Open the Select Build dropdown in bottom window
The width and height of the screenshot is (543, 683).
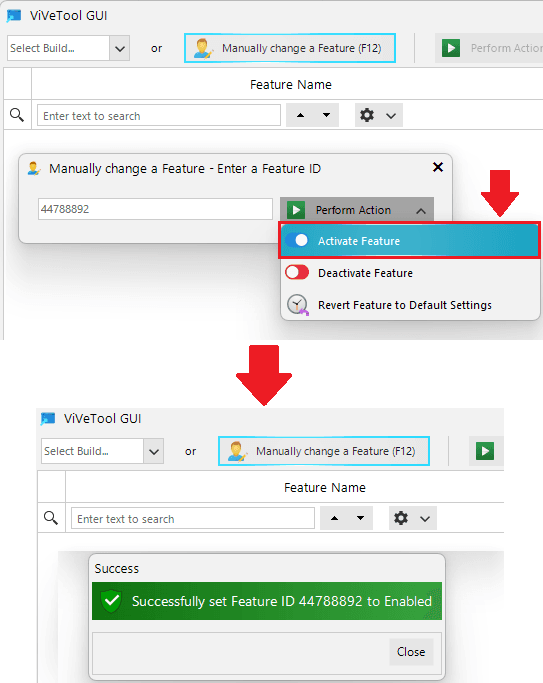click(x=154, y=451)
